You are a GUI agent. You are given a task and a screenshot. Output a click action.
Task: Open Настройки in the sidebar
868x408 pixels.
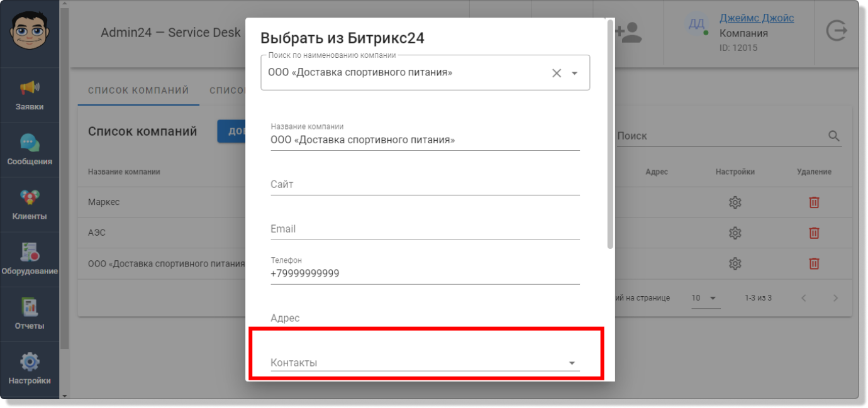pos(30,369)
